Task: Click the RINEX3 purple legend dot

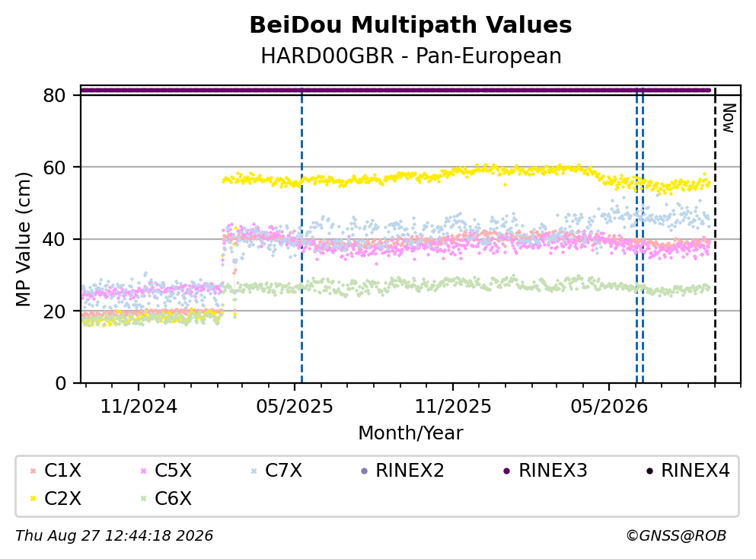Action: (507, 471)
